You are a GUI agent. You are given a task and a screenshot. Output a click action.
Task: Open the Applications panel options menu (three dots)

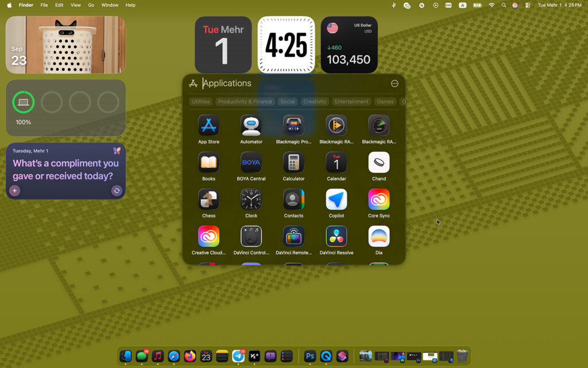click(x=394, y=83)
